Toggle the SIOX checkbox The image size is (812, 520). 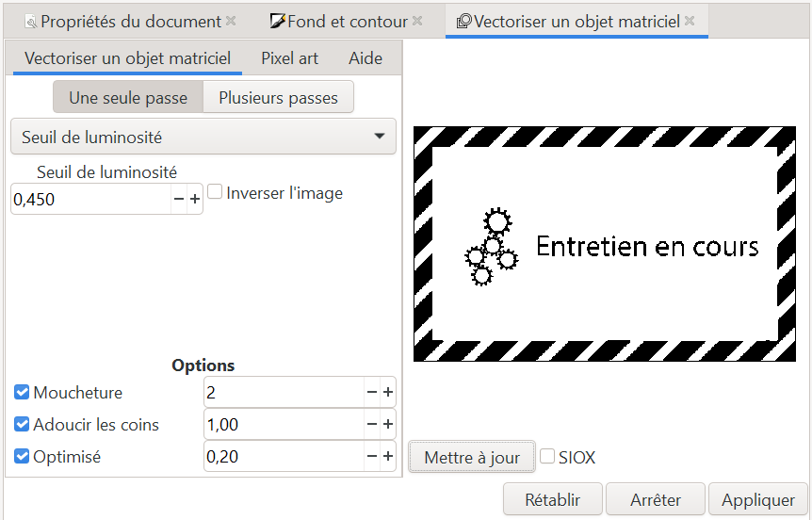(547, 457)
